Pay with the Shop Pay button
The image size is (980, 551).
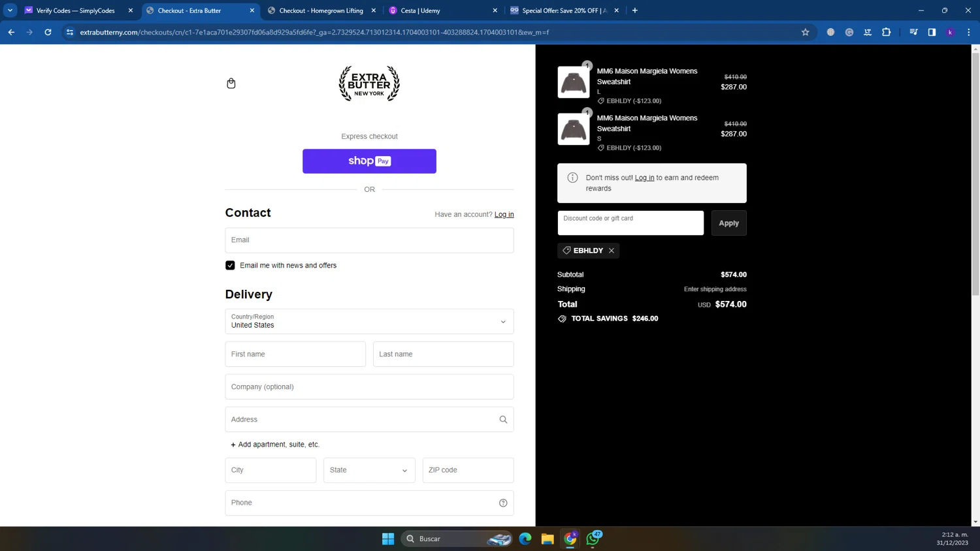point(369,161)
